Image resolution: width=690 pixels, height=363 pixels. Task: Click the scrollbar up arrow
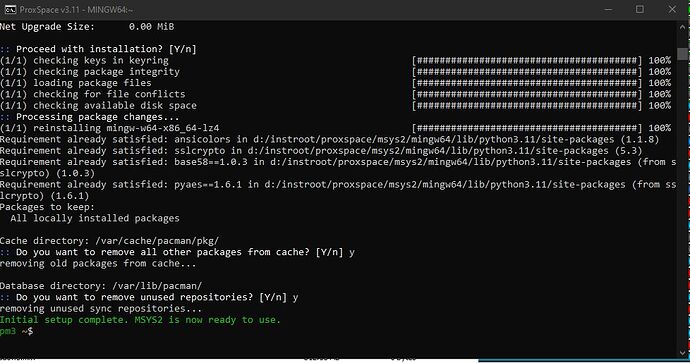click(x=683, y=26)
